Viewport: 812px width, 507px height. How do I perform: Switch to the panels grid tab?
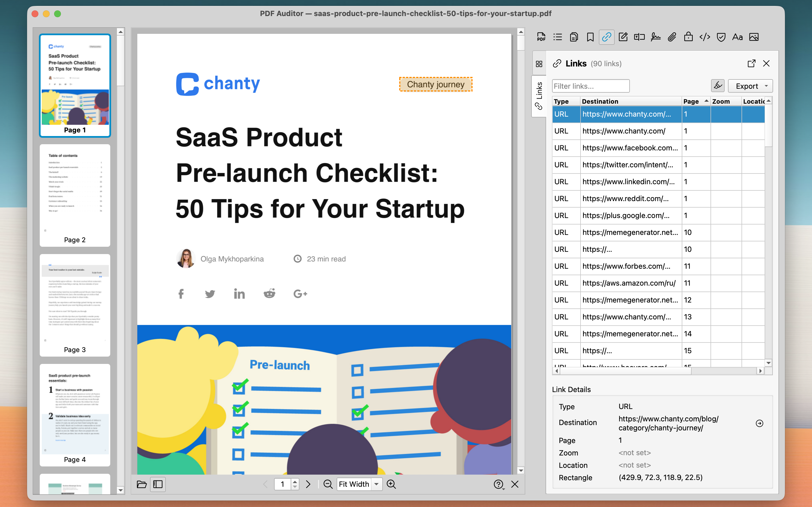point(539,64)
